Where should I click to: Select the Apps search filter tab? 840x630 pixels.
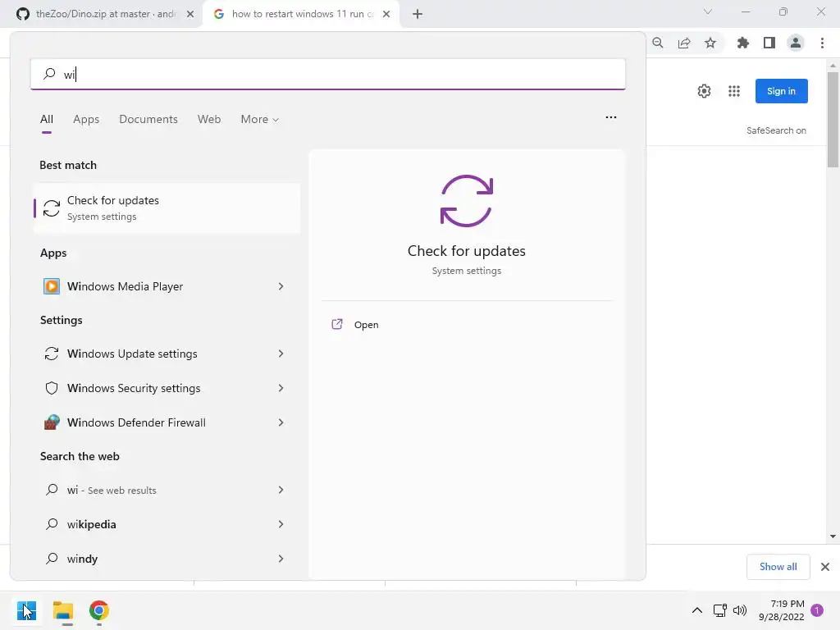tap(86, 119)
